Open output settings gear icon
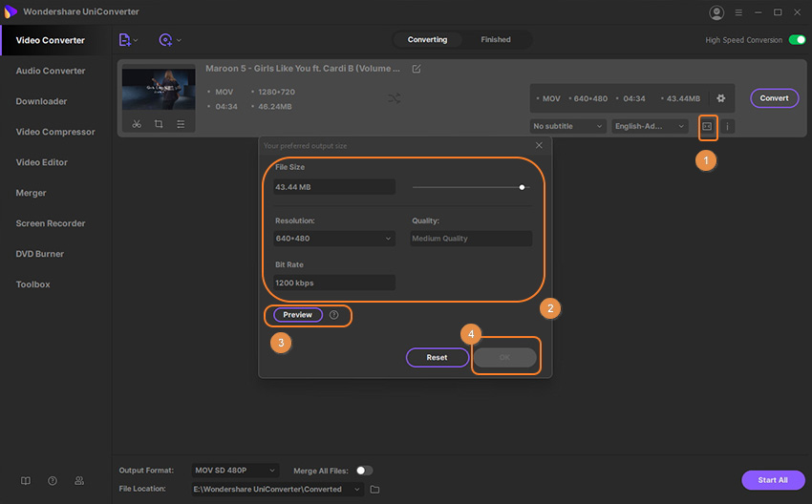Viewport: 812px width, 504px height. [721, 98]
